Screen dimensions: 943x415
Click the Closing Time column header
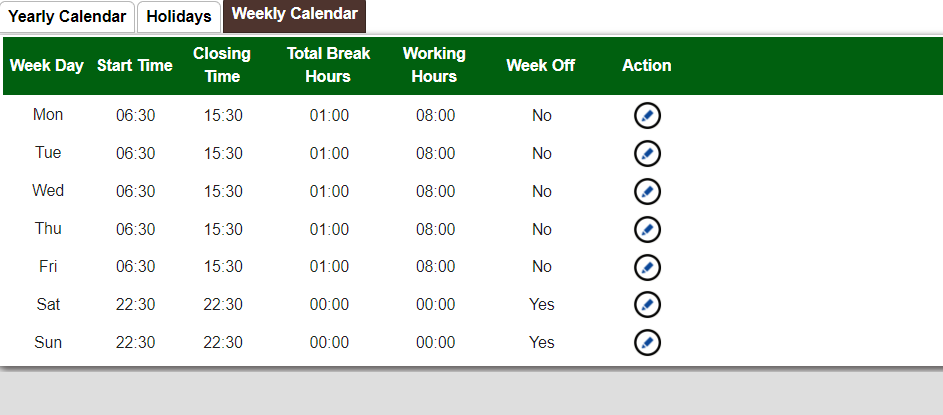tap(222, 65)
